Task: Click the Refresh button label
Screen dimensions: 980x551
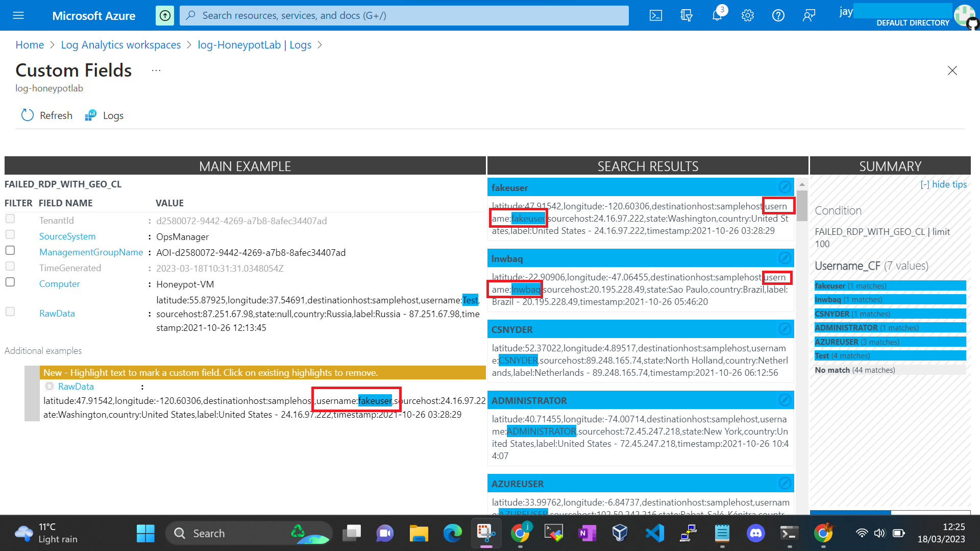Action: pos(56,115)
